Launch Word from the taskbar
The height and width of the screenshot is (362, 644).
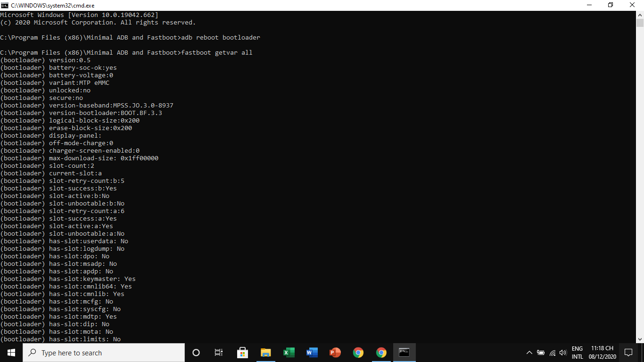click(x=312, y=353)
